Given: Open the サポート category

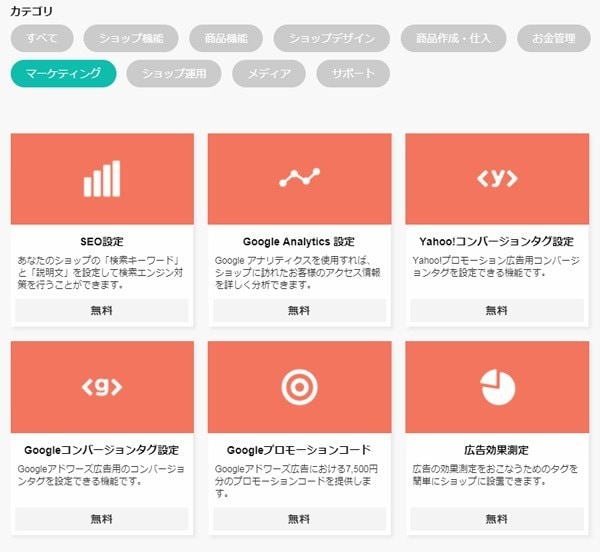Looking at the screenshot, I should click(353, 73).
